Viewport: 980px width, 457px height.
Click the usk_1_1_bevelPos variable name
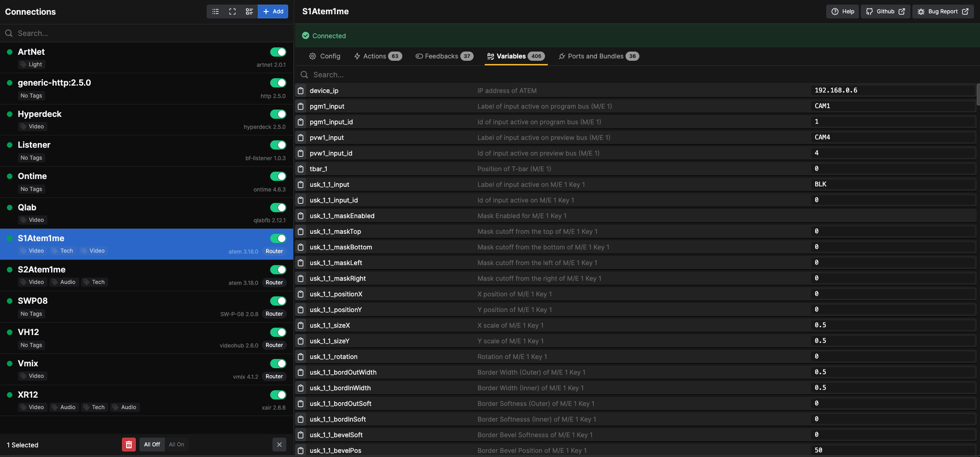pyautogui.click(x=336, y=451)
